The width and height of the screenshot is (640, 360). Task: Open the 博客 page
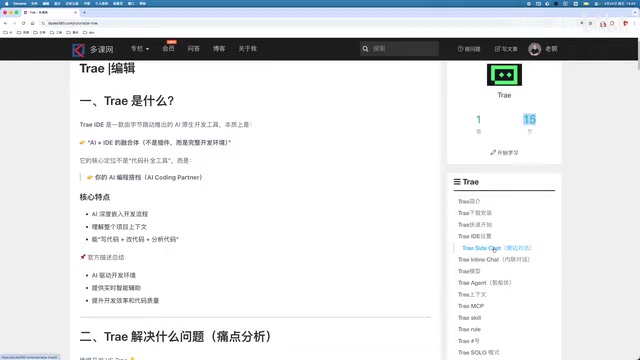point(219,49)
